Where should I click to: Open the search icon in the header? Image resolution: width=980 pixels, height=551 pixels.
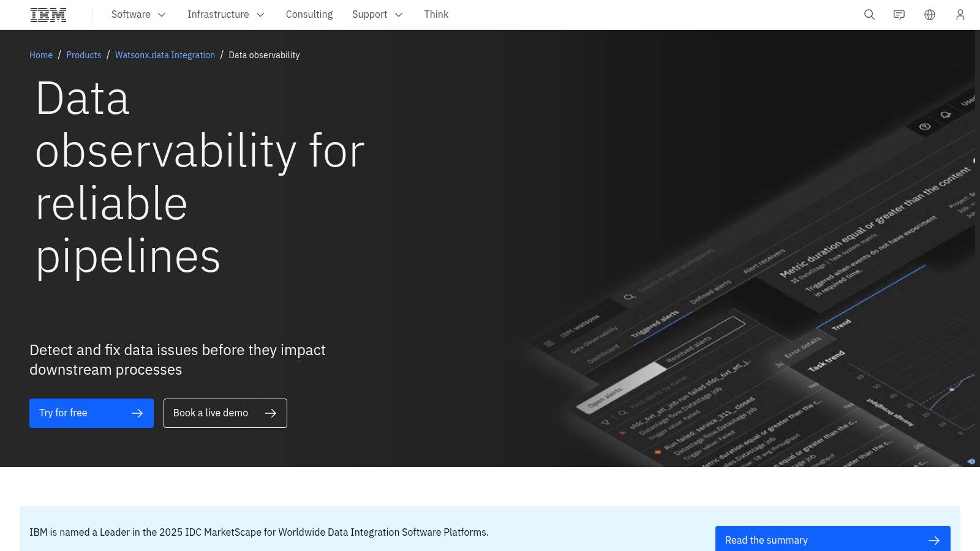(869, 15)
